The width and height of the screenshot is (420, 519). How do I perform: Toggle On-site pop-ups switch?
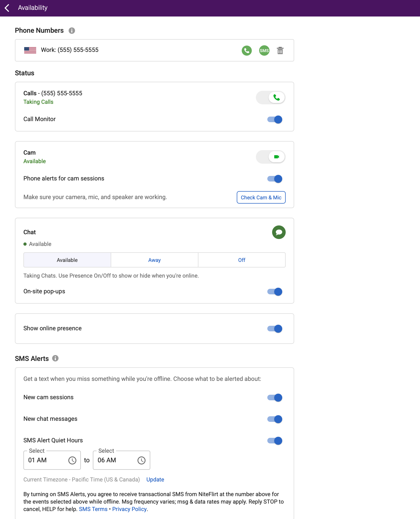click(275, 292)
